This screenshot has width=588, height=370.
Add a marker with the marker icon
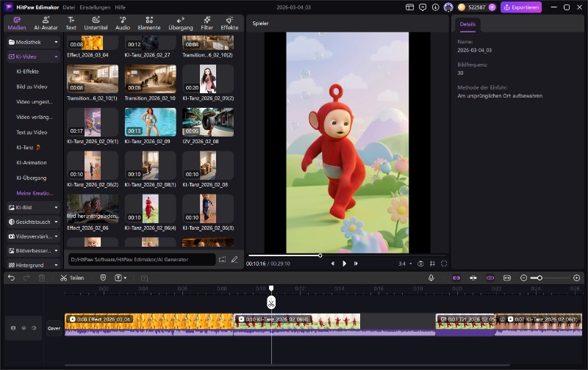click(x=103, y=278)
